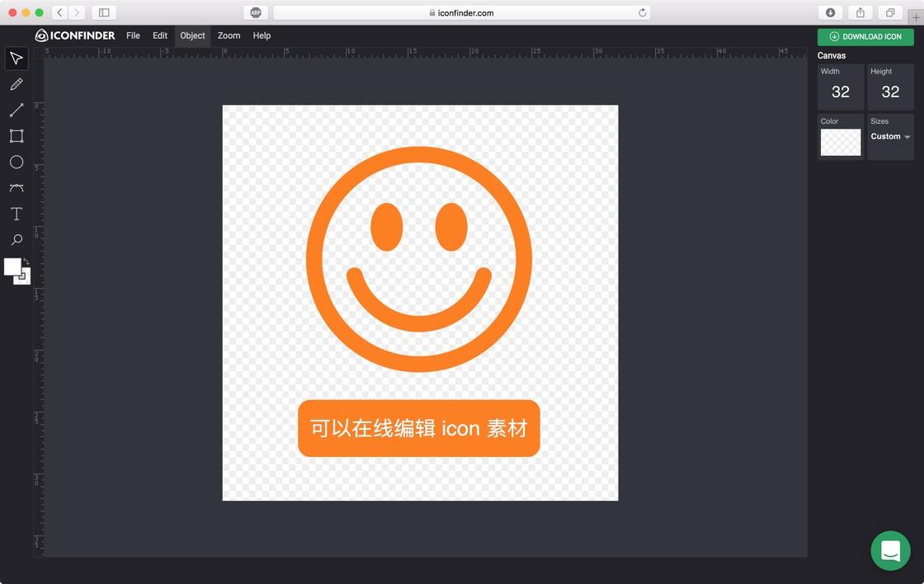Click the fill color swatch in toolbar

[12, 267]
